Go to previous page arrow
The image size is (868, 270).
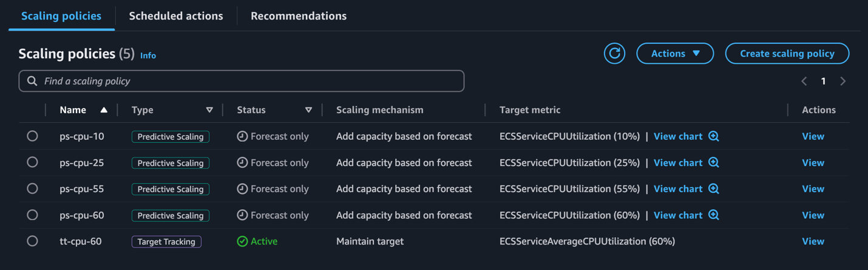click(804, 81)
